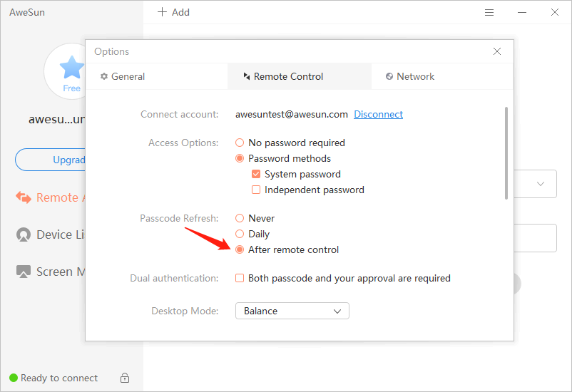
Task: Click the awesuntest@awesun.com account text
Action: [x=292, y=114]
